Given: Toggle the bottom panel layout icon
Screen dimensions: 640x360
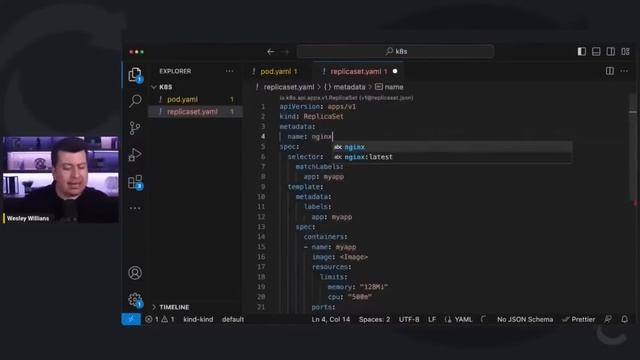Looking at the screenshot, I should pos(596,51).
